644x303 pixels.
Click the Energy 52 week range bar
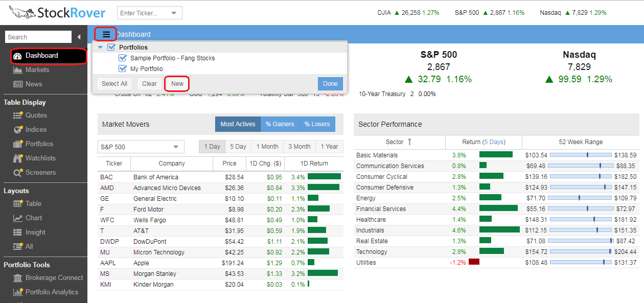581,198
